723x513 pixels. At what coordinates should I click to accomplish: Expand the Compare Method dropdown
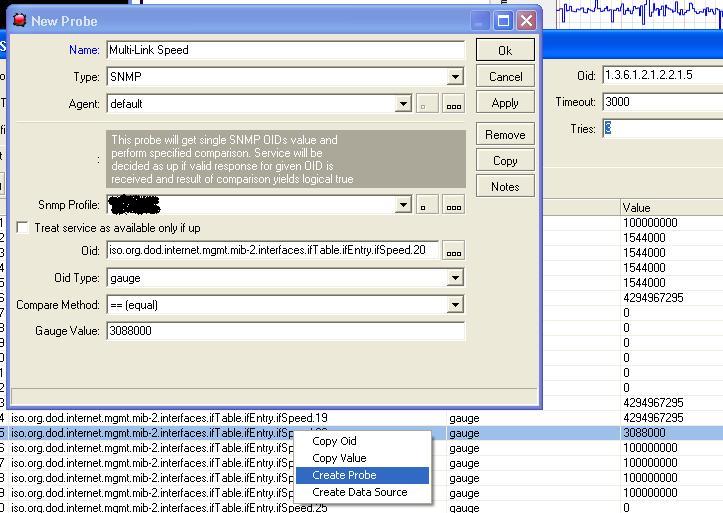[455, 305]
